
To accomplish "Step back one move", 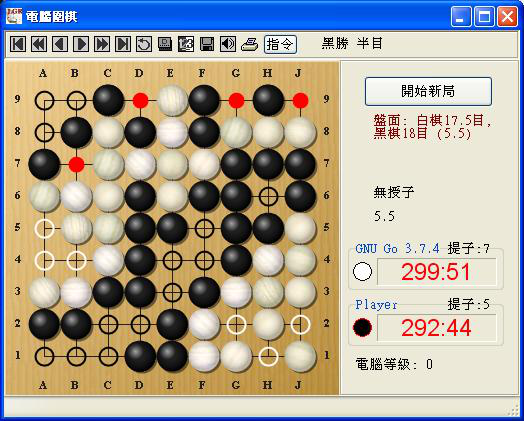I will (x=60, y=44).
